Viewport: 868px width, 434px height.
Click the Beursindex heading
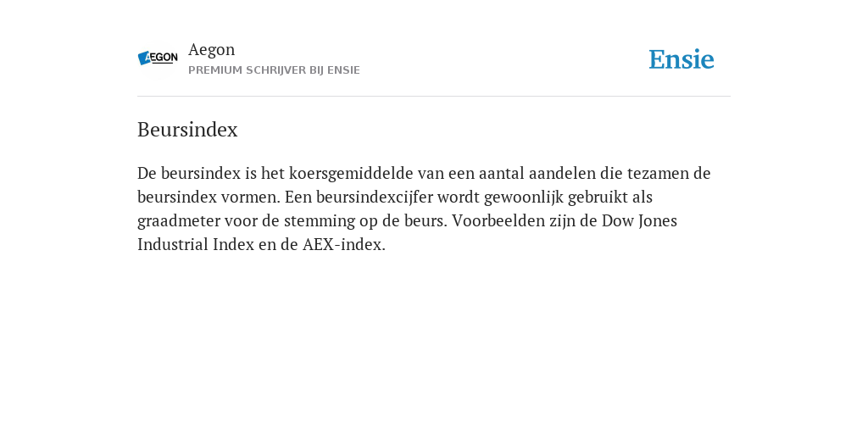tap(187, 130)
